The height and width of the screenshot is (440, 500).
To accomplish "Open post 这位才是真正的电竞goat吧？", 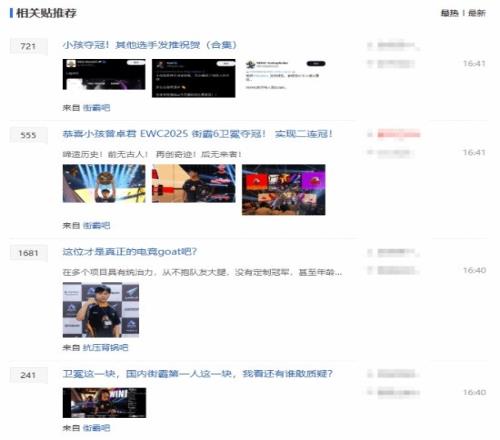I will [130, 252].
